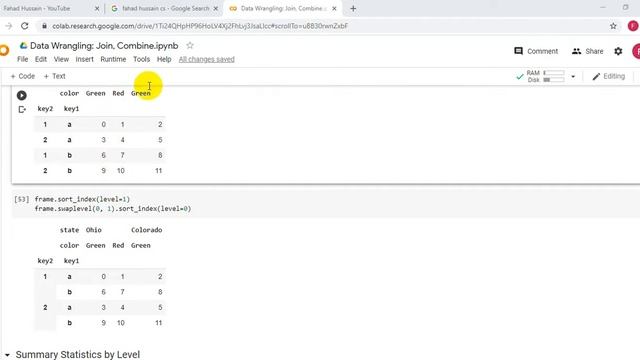Click the Colab logo
This screenshot has width=640, height=360.
(x=4, y=51)
